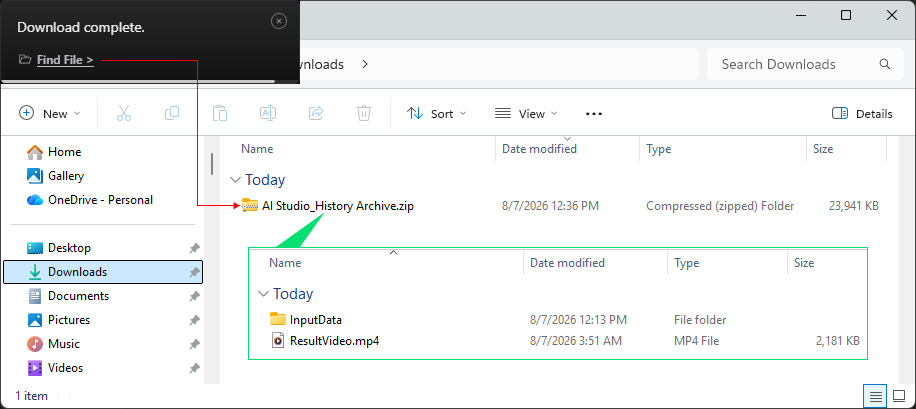The height and width of the screenshot is (409, 916).
Task: Click the Copy icon in toolbar
Action: [x=172, y=113]
